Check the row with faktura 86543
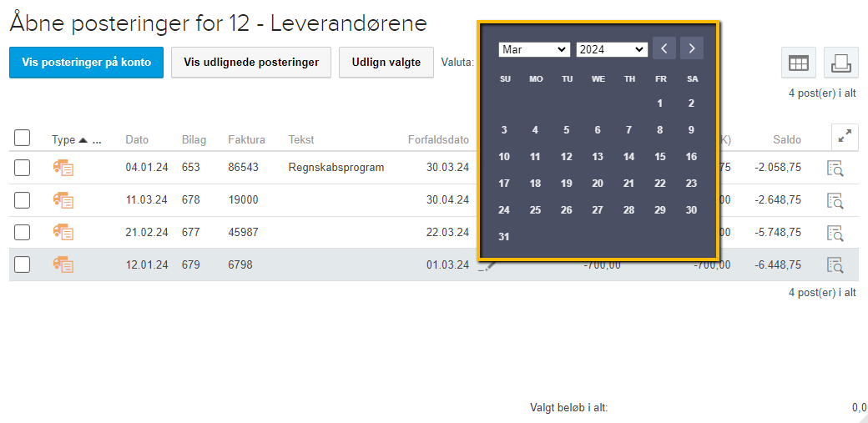The image size is (868, 423). 23,168
